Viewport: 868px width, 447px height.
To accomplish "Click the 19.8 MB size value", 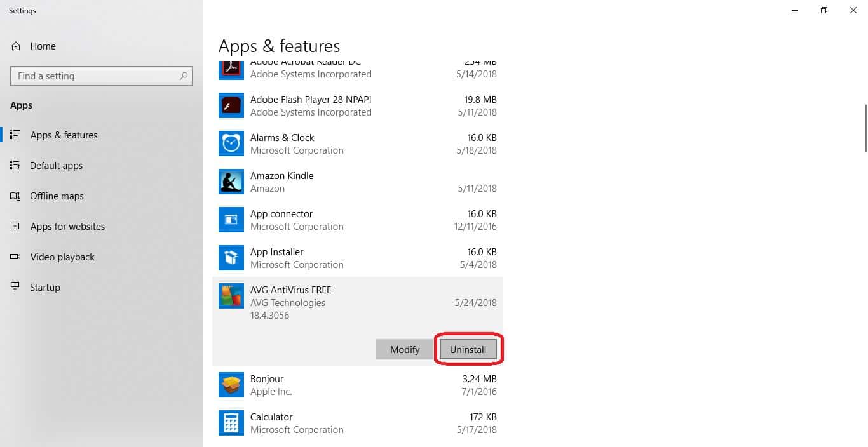I will coord(480,100).
